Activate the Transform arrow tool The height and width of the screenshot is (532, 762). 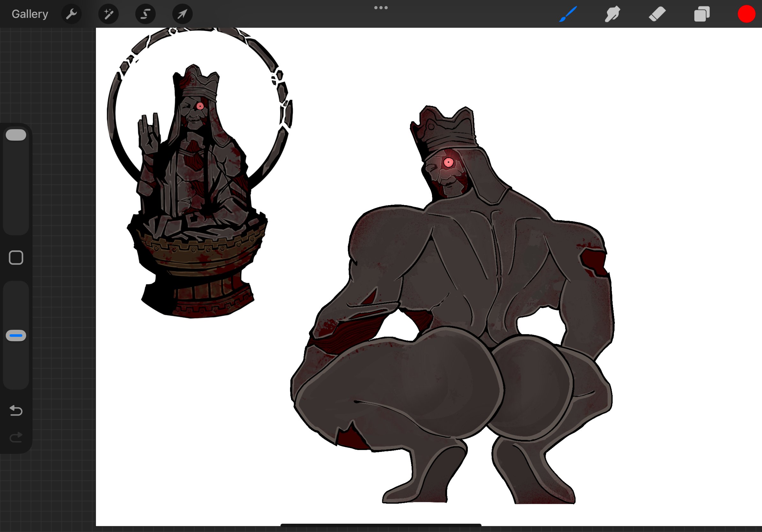tap(182, 14)
